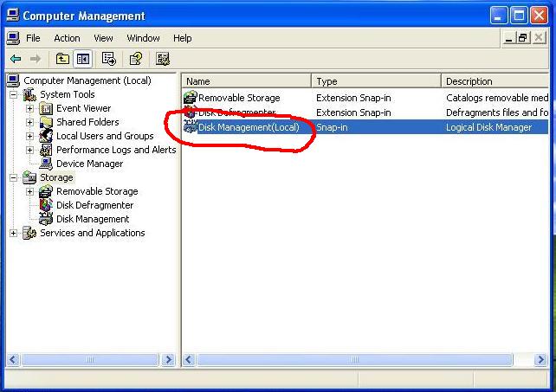Viewport: 556px width, 392px height.
Task: Click the Forward arrow in the toolbar
Action: click(36, 59)
